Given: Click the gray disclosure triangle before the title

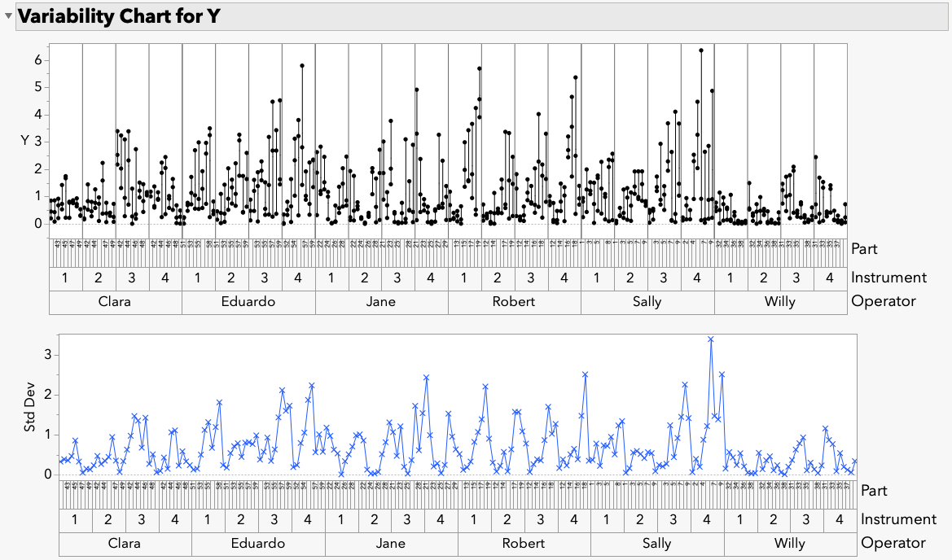Looking at the screenshot, I should (x=8, y=15).
